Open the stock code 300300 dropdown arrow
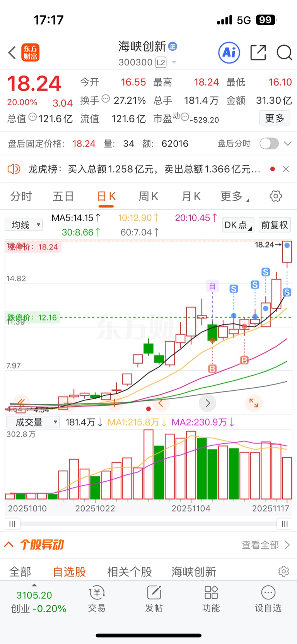297x644 pixels. pyautogui.click(x=174, y=62)
